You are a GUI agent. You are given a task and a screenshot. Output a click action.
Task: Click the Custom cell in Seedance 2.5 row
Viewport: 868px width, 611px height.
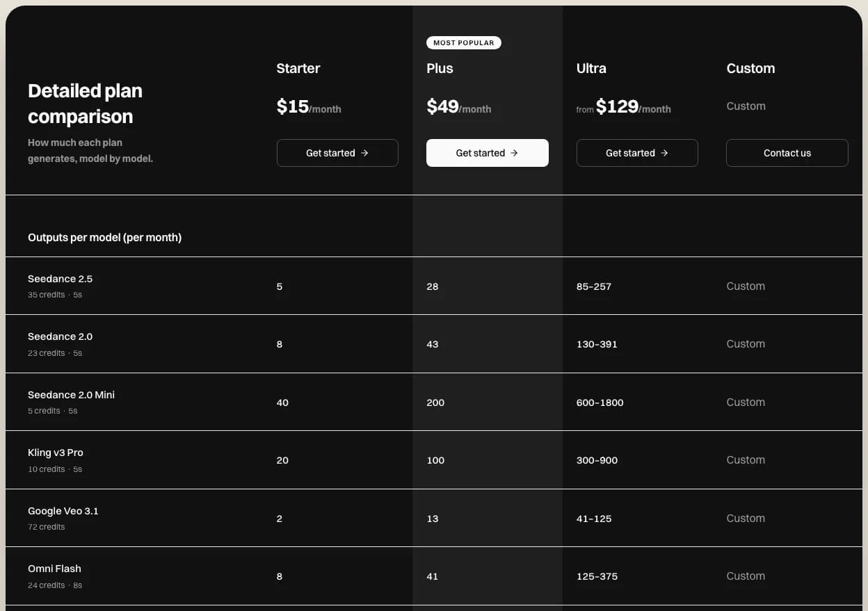pos(746,286)
